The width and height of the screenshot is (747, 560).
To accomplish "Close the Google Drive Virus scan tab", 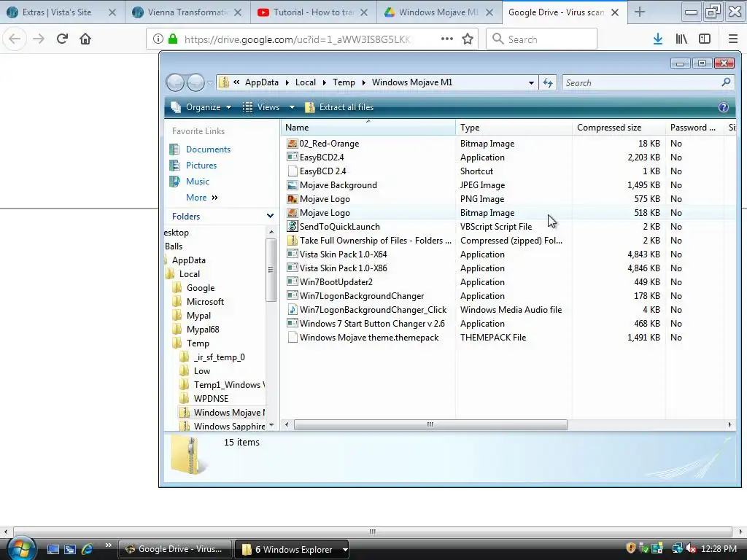I will pyautogui.click(x=615, y=12).
